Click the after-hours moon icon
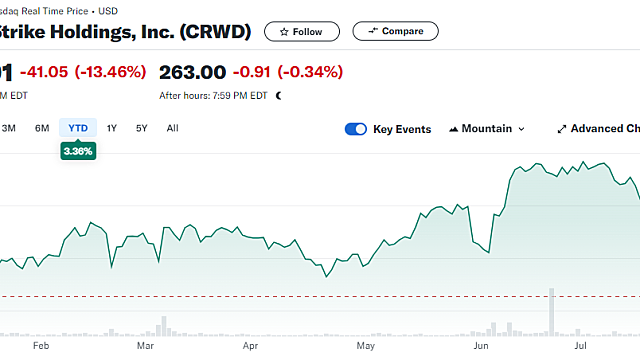The height and width of the screenshot is (360, 640). pyautogui.click(x=279, y=96)
